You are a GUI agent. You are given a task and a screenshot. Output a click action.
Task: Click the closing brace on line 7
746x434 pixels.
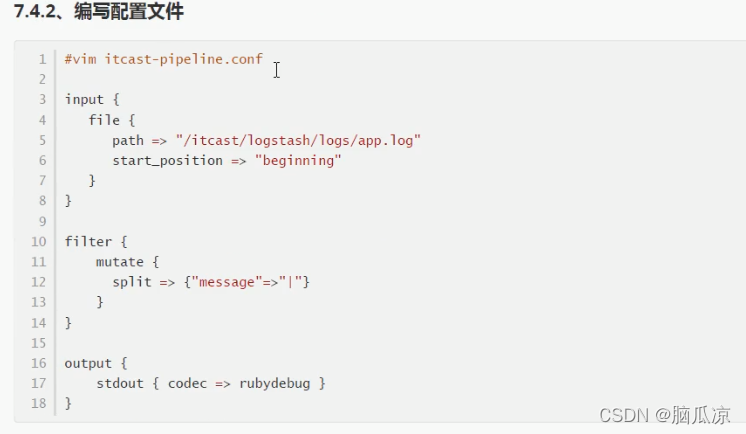coord(92,181)
